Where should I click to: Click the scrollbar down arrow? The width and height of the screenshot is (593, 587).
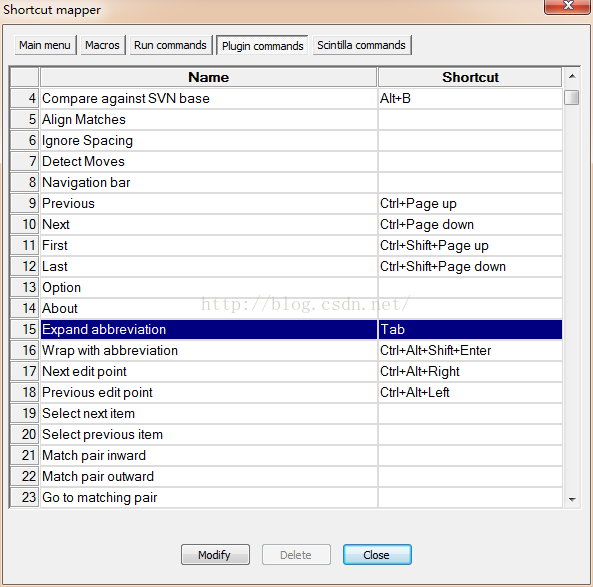(572, 500)
